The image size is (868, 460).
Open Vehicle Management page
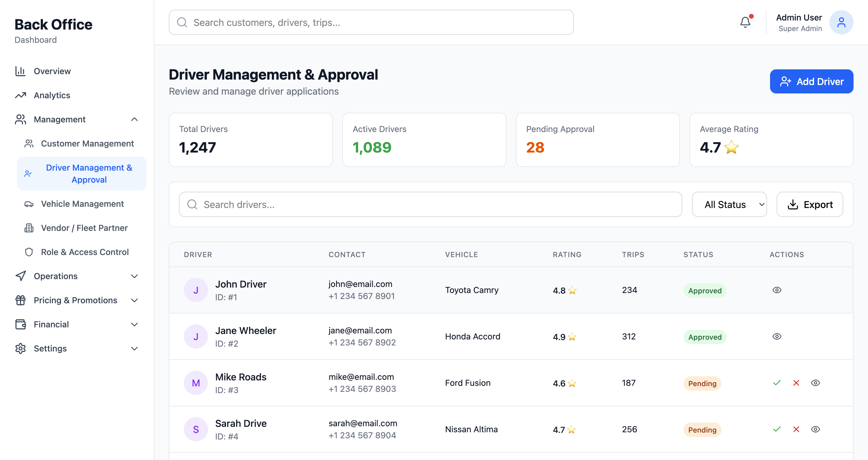click(82, 204)
